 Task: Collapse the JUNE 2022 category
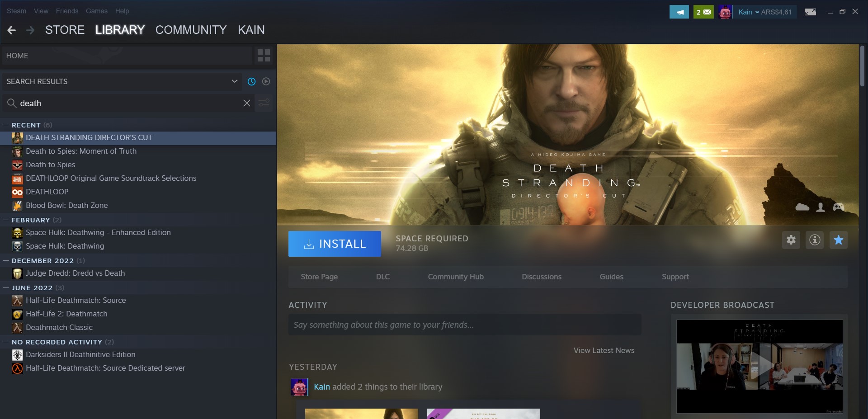pos(6,287)
